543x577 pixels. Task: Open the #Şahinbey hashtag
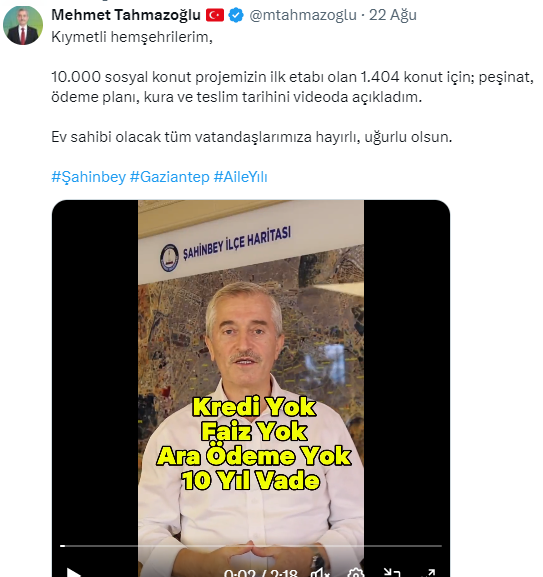88,177
